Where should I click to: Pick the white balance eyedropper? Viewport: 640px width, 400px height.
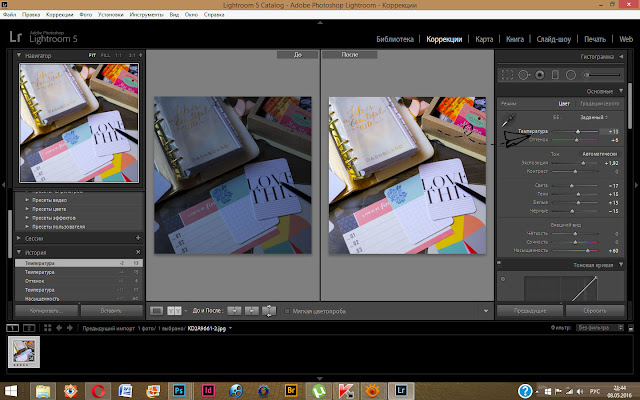click(x=508, y=120)
